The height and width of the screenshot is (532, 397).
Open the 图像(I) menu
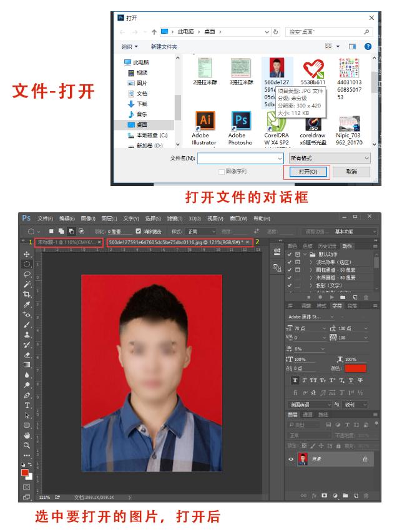(x=88, y=219)
